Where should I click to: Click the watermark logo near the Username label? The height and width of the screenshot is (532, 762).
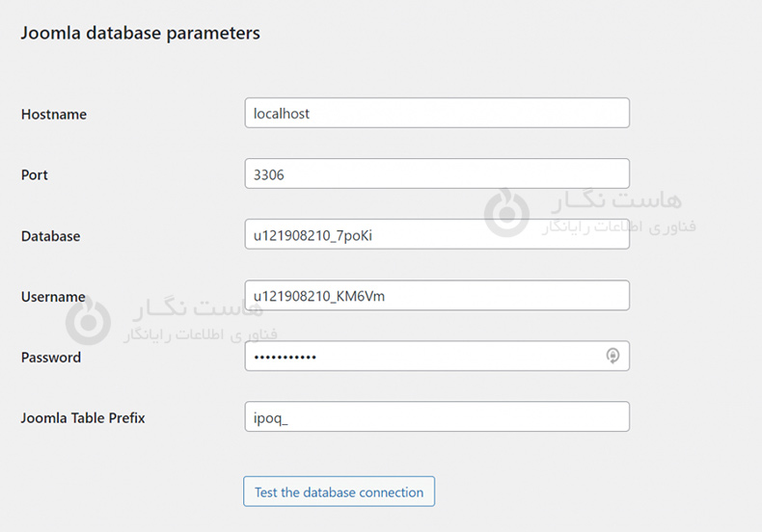pos(88,321)
